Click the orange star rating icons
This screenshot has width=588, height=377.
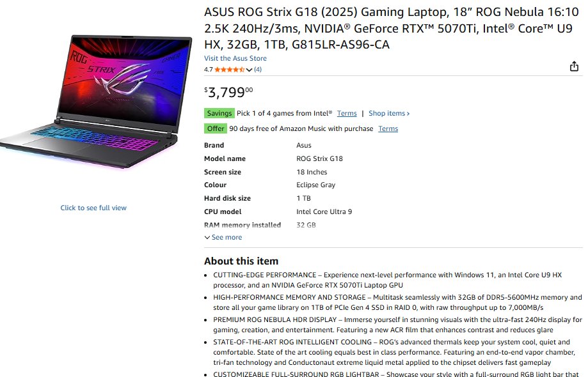click(x=229, y=70)
